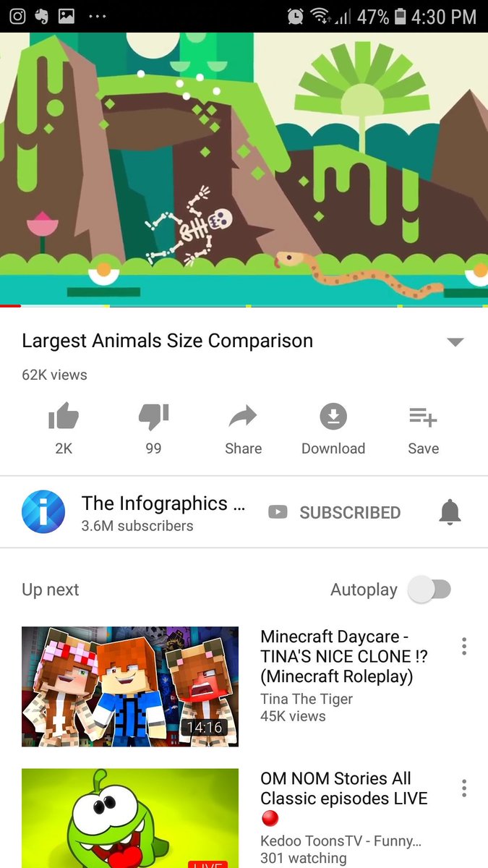Open options menu for Minecraft Daycare video
The height and width of the screenshot is (868, 488).
point(464,646)
